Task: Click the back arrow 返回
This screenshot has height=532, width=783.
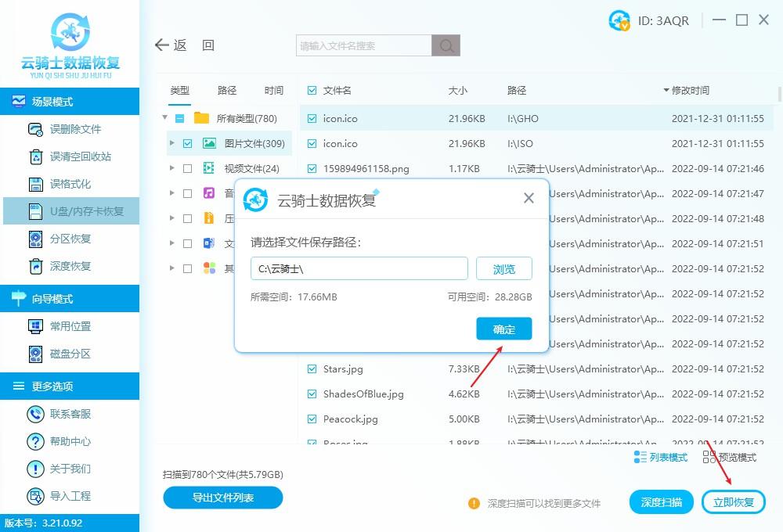Action: point(171,45)
